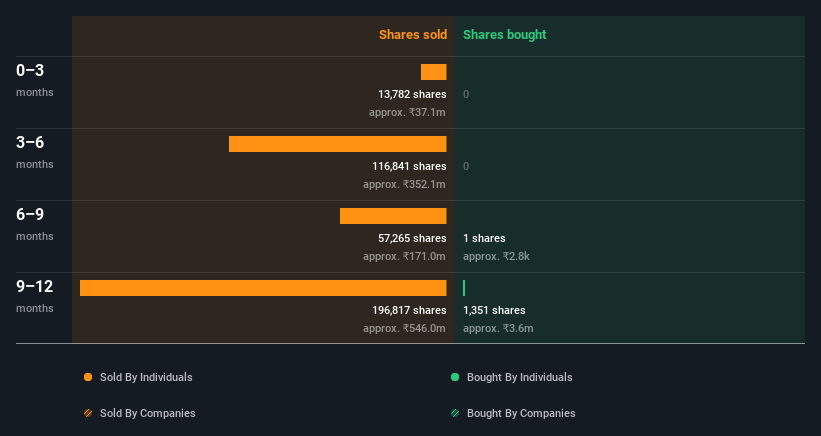Click the 6–9 months row label

tap(35, 224)
